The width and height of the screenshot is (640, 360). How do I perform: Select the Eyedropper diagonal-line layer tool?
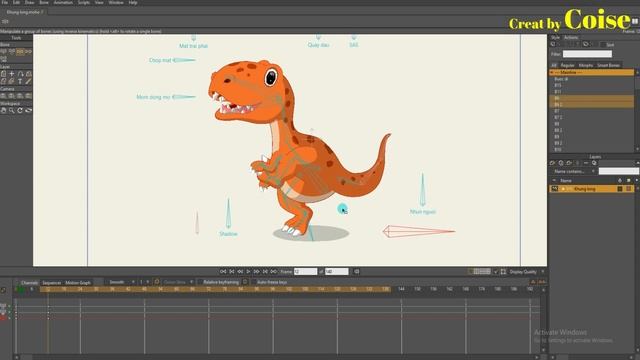[x=28, y=81]
